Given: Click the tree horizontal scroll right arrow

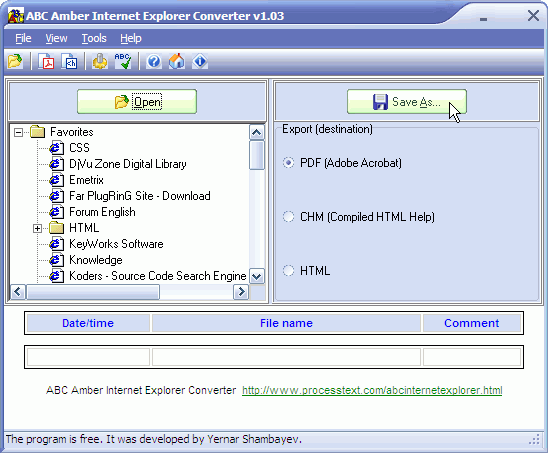Looking at the screenshot, I should point(241,292).
